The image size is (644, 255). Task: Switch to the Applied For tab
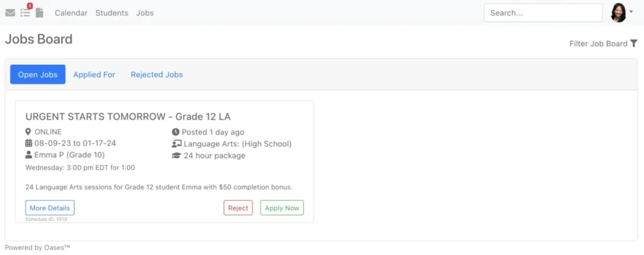(x=94, y=74)
